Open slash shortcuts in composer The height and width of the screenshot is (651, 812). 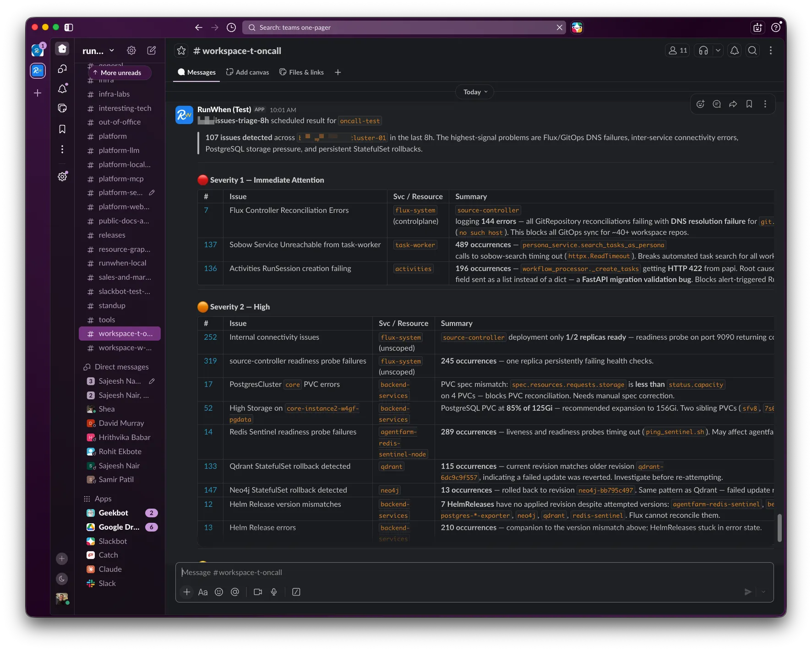click(x=296, y=592)
